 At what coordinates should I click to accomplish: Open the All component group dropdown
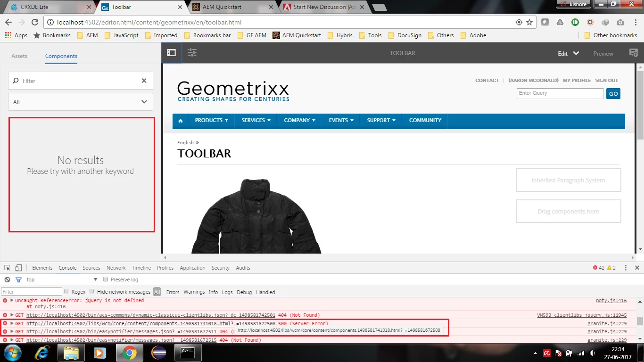pyautogui.click(x=81, y=102)
